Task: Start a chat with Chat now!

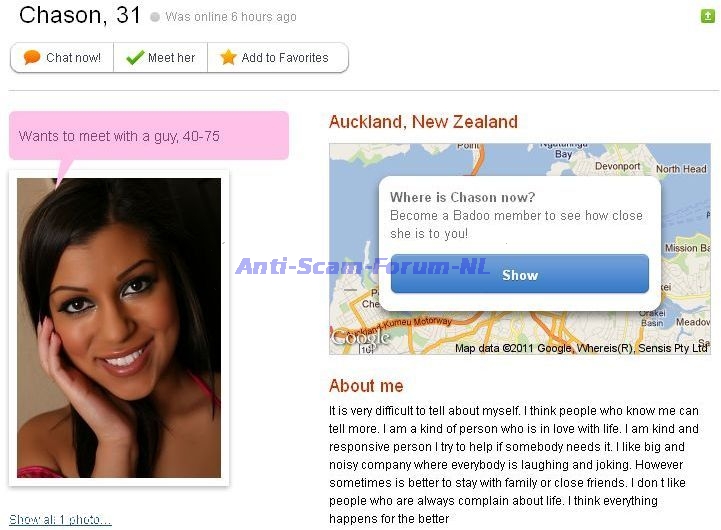Action: click(62, 57)
